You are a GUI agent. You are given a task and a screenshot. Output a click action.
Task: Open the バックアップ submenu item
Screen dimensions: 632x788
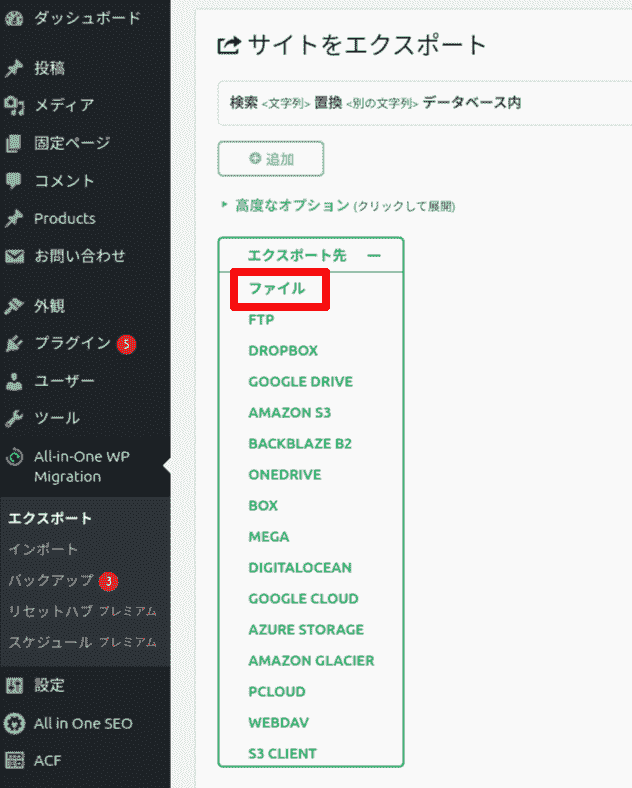pos(51,580)
